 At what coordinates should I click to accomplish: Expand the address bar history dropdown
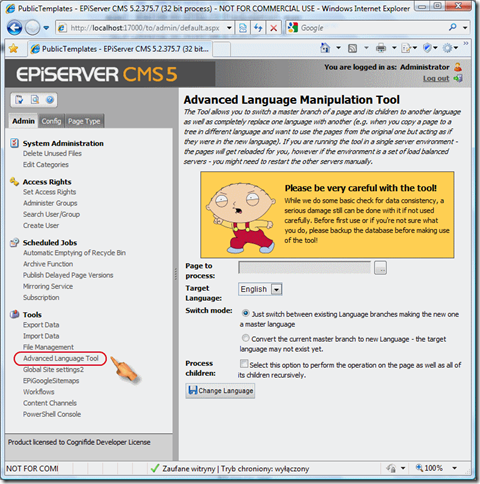229,28
